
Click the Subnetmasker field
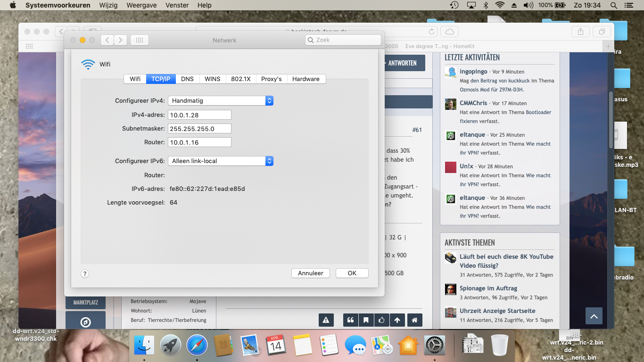point(199,129)
